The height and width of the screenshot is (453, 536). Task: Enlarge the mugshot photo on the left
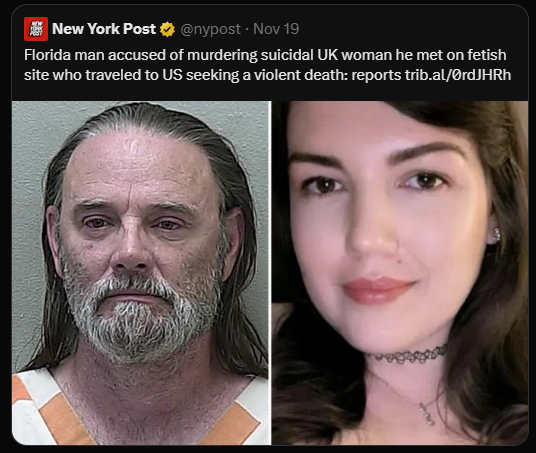pos(141,273)
